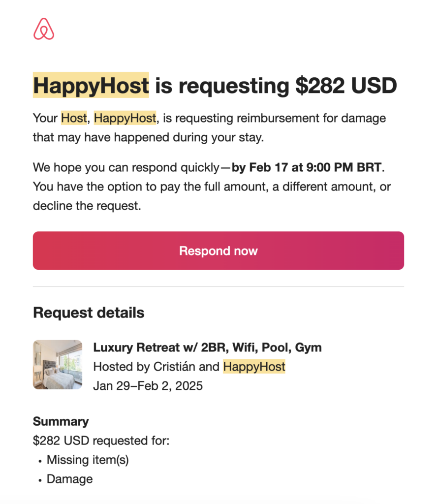The image size is (437, 504).
Task: Click highlighted HappyHost in body paragraph
Action: [x=125, y=118]
